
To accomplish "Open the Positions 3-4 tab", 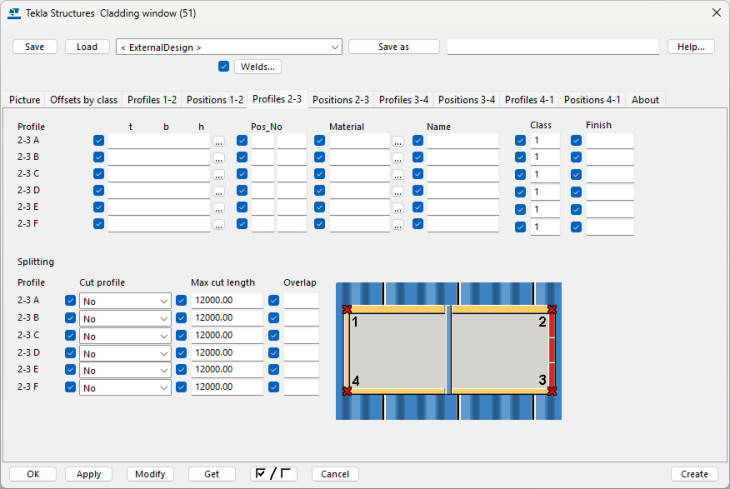I will pos(466,100).
